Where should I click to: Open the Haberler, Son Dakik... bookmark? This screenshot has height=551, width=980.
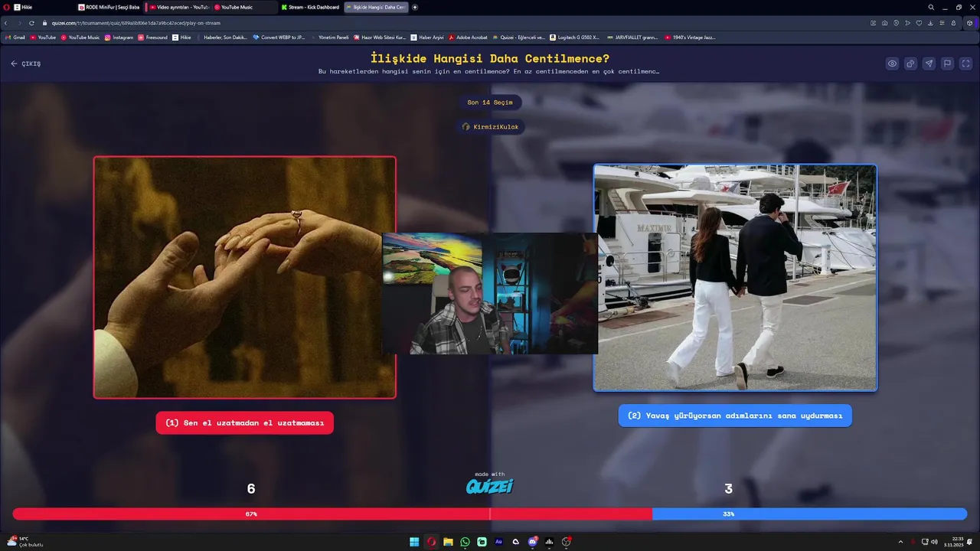(222, 37)
